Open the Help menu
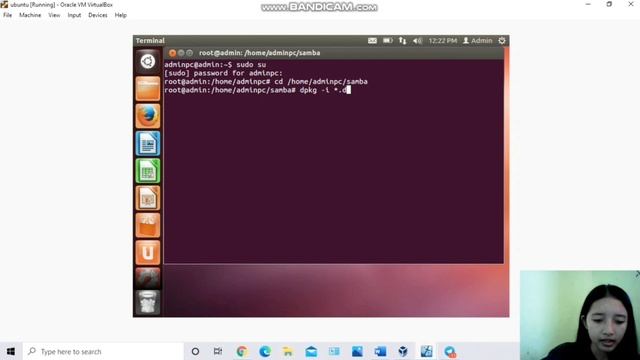Screen dimensions: 640x360 (x=120, y=15)
